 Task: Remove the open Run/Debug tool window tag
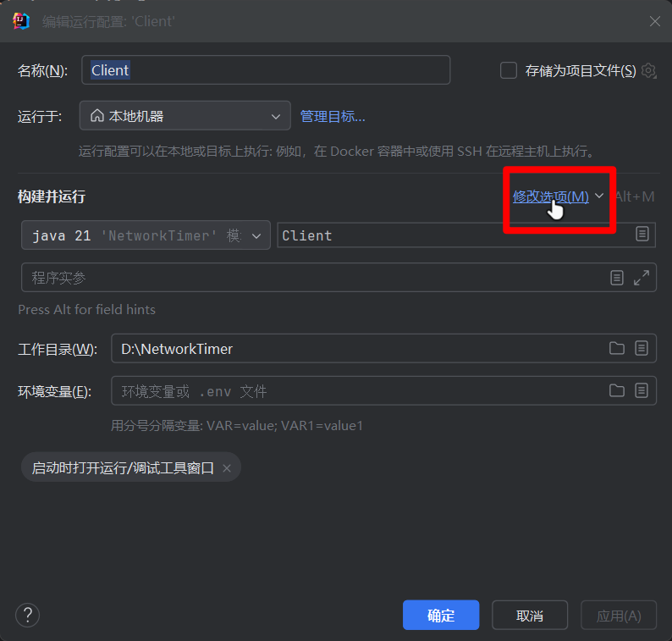click(x=226, y=467)
